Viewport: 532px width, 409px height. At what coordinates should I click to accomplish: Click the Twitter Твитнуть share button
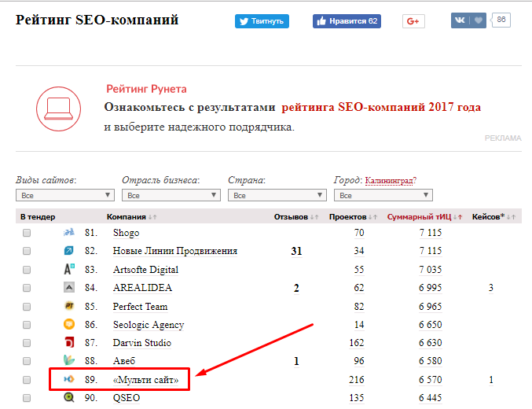coord(262,21)
